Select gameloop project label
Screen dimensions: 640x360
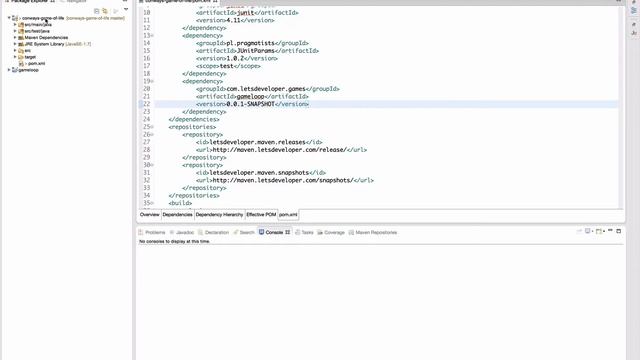pyautogui.click(x=28, y=70)
